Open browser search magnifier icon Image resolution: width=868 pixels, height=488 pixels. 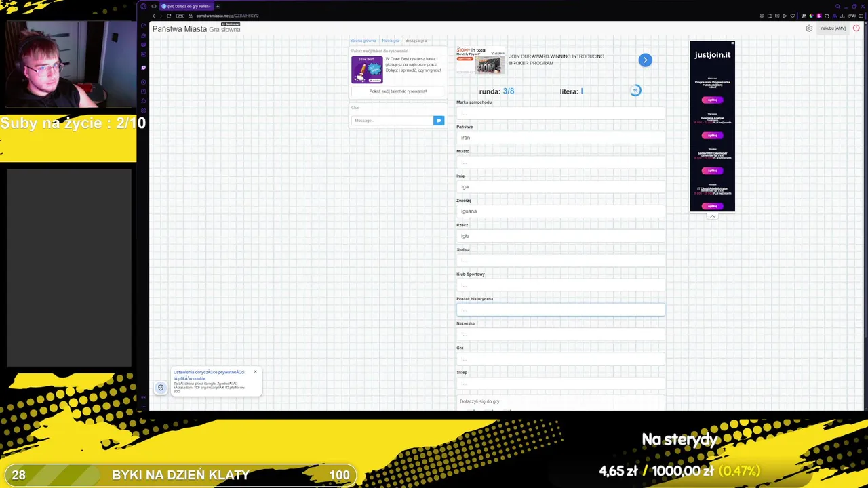tap(837, 6)
